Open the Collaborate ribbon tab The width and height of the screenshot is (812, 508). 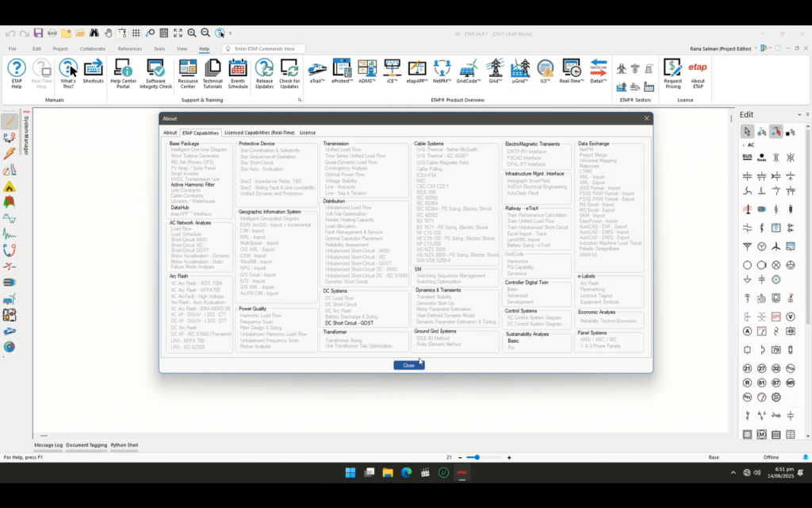[92, 48]
